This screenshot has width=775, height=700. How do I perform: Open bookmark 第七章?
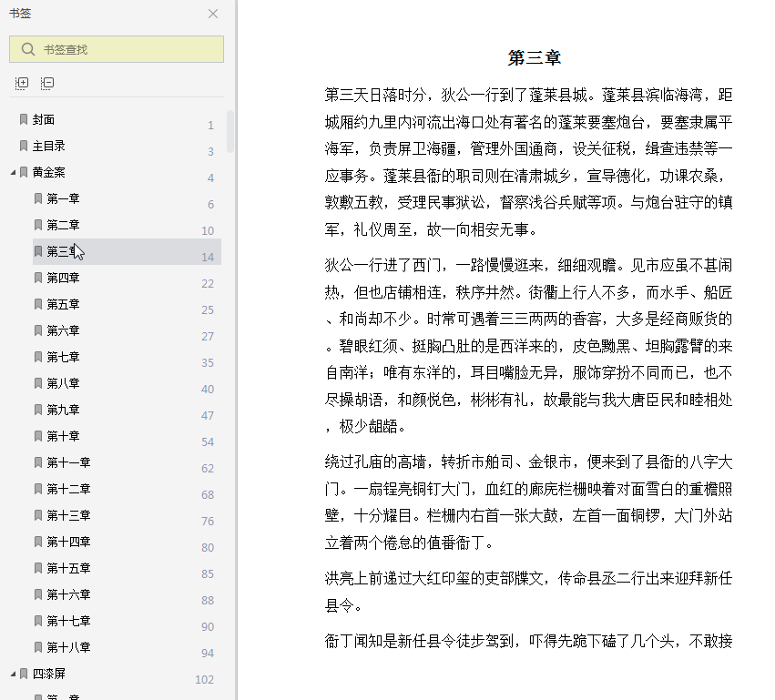(63, 357)
